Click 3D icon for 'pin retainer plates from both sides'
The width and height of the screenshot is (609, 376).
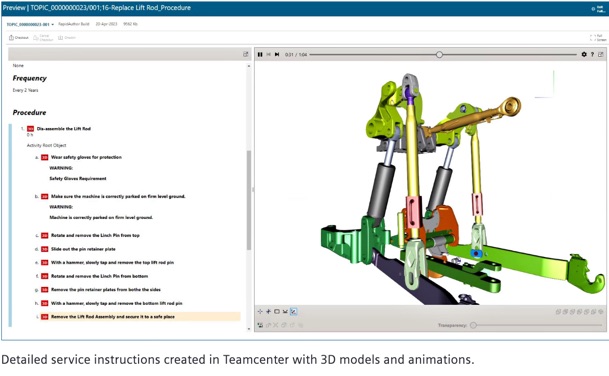45,290
